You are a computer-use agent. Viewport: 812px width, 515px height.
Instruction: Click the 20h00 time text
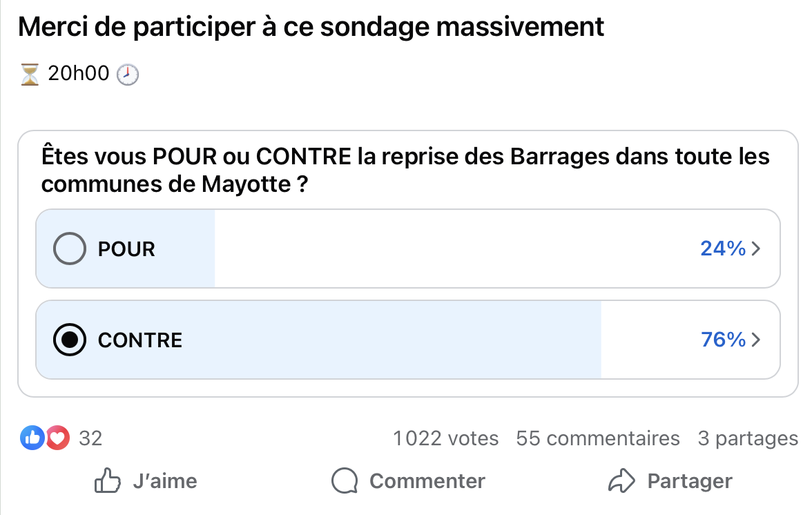tap(79, 74)
